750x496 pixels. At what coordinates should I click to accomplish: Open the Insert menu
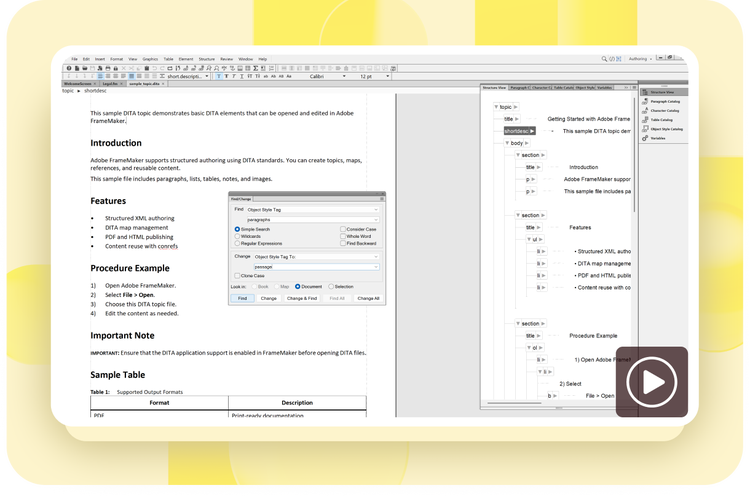(x=99, y=59)
